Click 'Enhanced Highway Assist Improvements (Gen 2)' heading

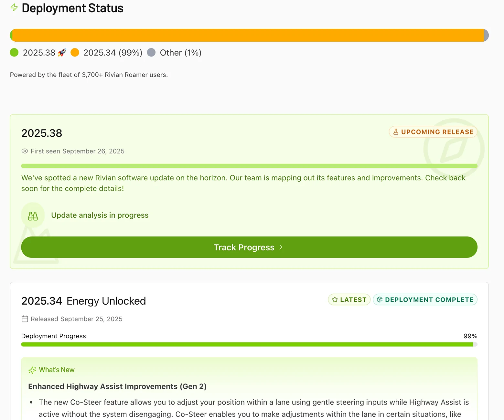click(117, 386)
